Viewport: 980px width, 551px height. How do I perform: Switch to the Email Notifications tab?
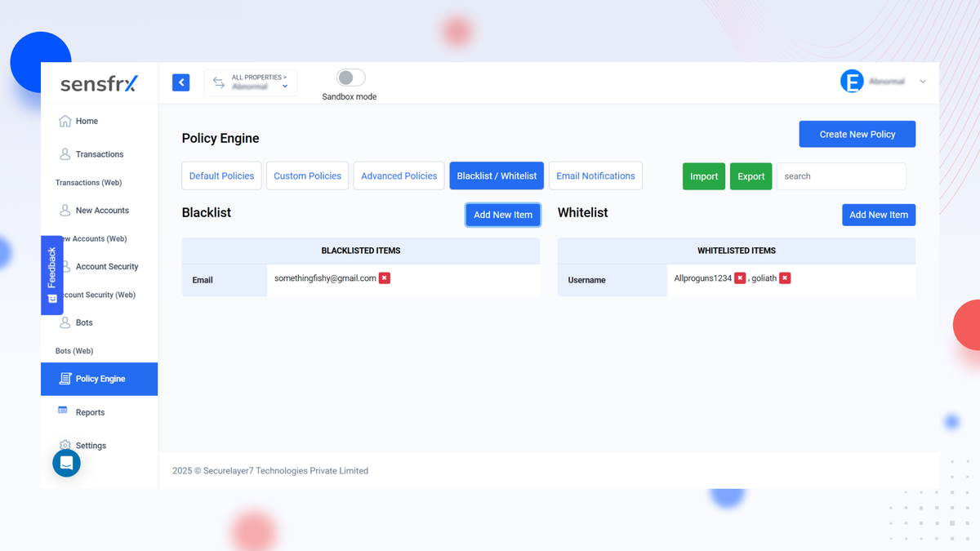(595, 176)
